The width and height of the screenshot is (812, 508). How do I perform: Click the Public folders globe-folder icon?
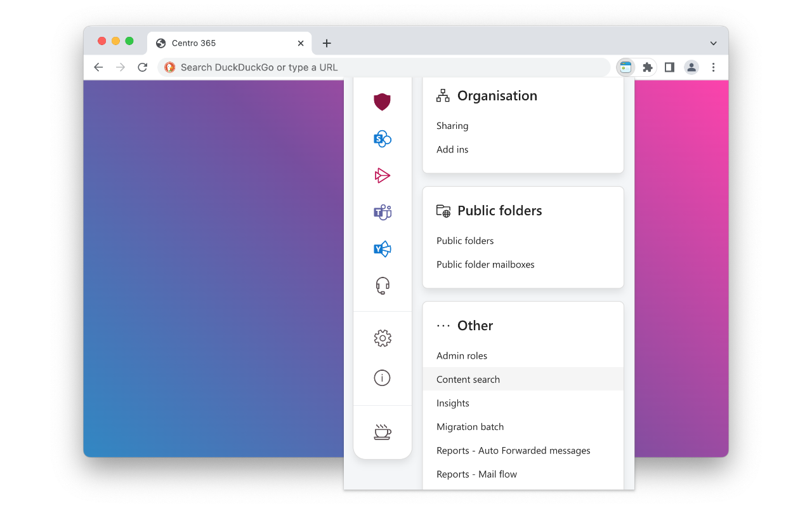443,211
